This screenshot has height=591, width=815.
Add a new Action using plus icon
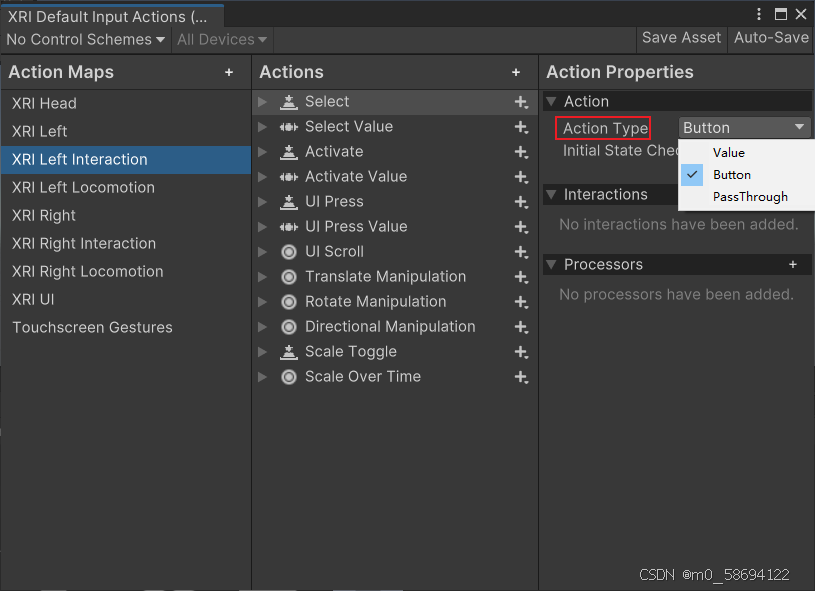tap(516, 72)
